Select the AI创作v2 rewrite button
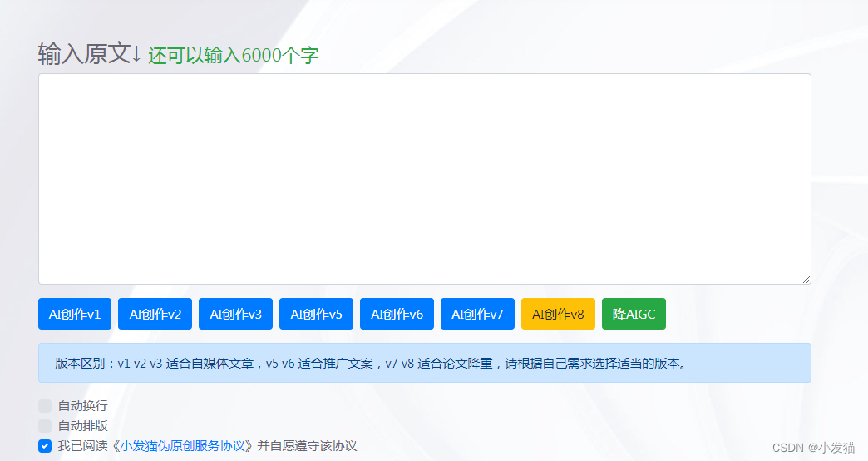 [155, 314]
